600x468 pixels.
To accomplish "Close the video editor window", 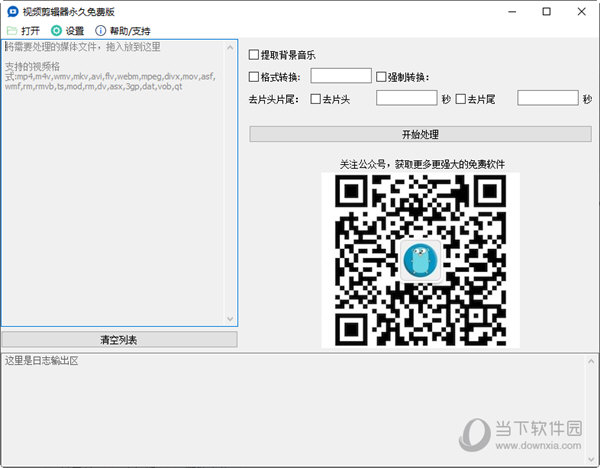I will tap(582, 11).
